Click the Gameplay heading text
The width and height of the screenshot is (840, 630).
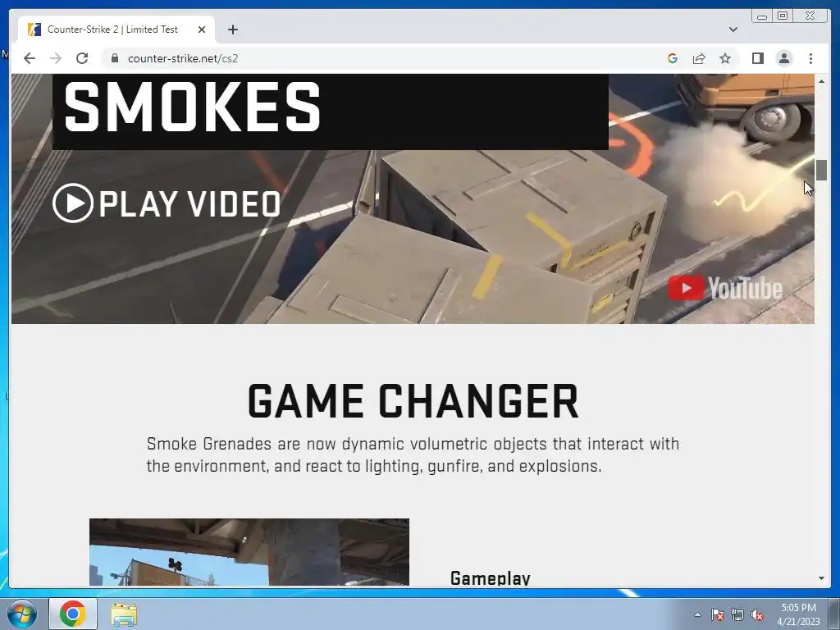click(x=491, y=577)
